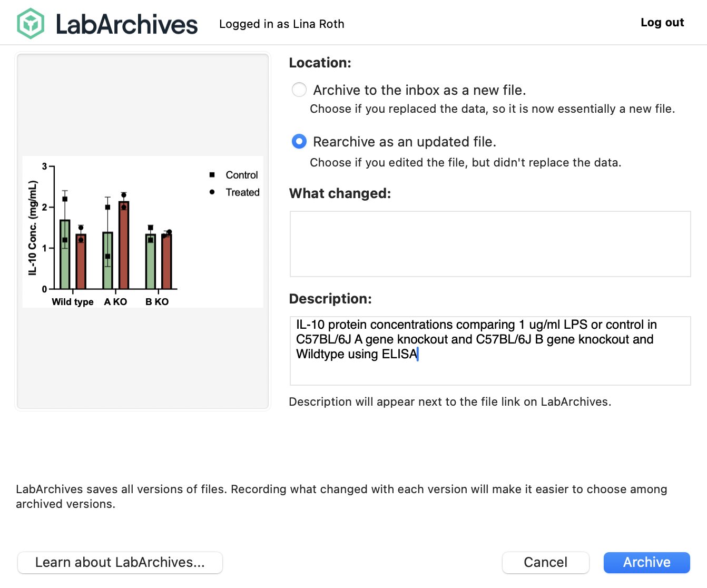Focus the Description text field
The width and height of the screenshot is (707, 588).
pos(490,350)
